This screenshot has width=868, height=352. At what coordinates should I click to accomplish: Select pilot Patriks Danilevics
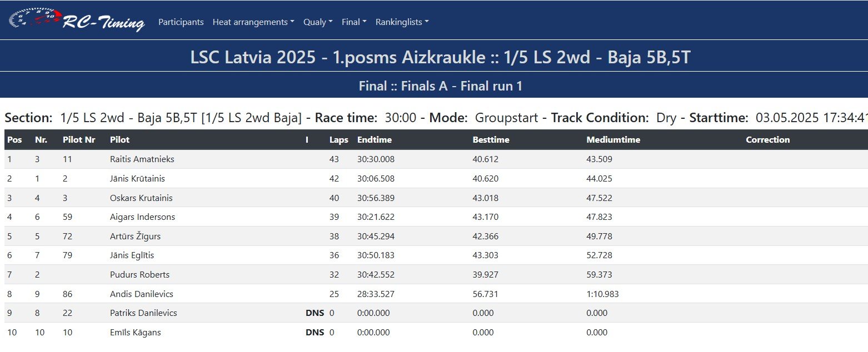143,313
